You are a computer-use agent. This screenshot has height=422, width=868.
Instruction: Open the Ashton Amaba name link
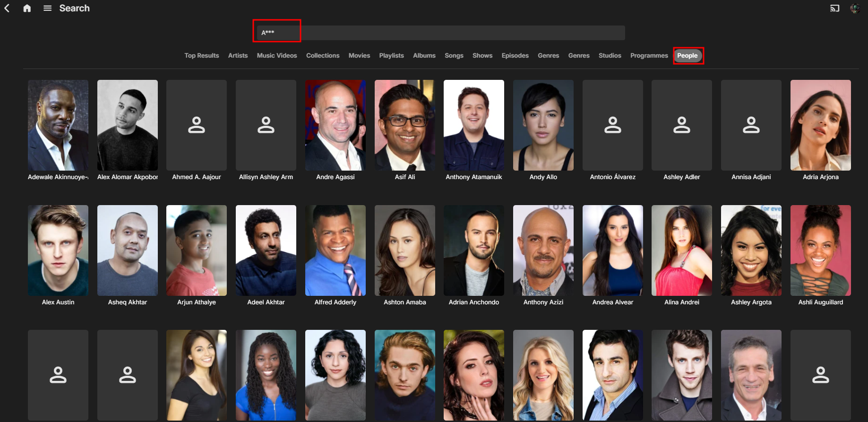405,302
